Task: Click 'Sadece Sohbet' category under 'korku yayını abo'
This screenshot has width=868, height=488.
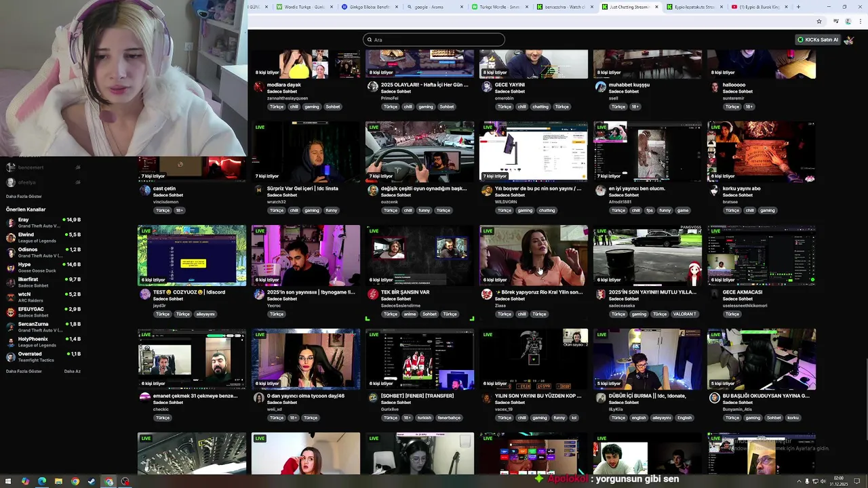Action: point(736,195)
